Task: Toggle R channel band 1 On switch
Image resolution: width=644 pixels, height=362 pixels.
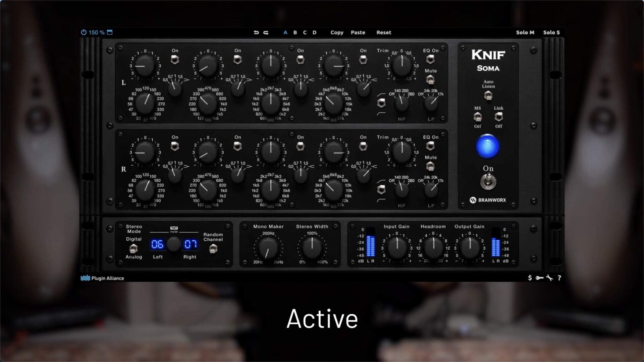Action: [x=175, y=146]
